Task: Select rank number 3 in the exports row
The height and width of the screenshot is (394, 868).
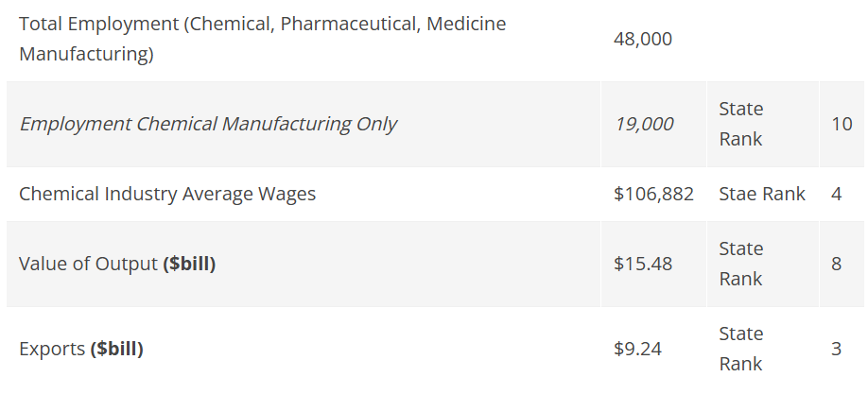Action: point(836,349)
